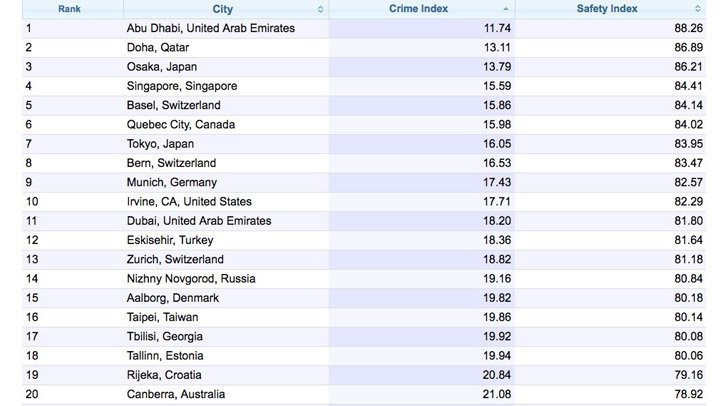This screenshot has height=406, width=728.
Task: Click the Basel, Switzerland entry
Action: [x=174, y=105]
